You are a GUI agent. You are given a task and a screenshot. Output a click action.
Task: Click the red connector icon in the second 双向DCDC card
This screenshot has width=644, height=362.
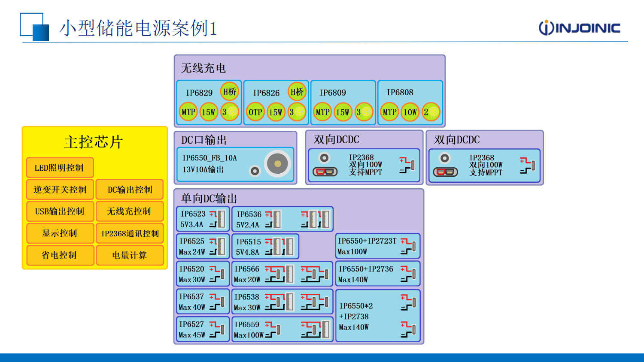pos(446,172)
